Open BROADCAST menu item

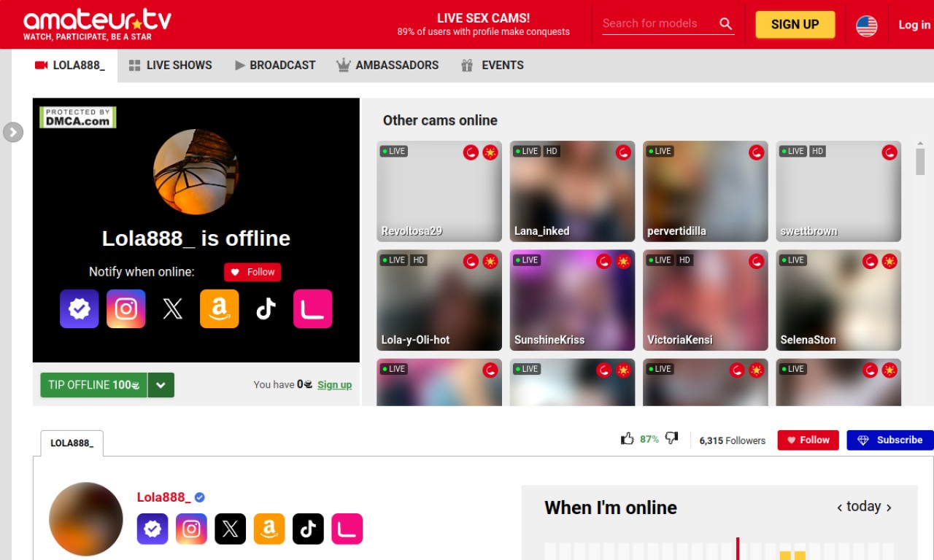[275, 65]
